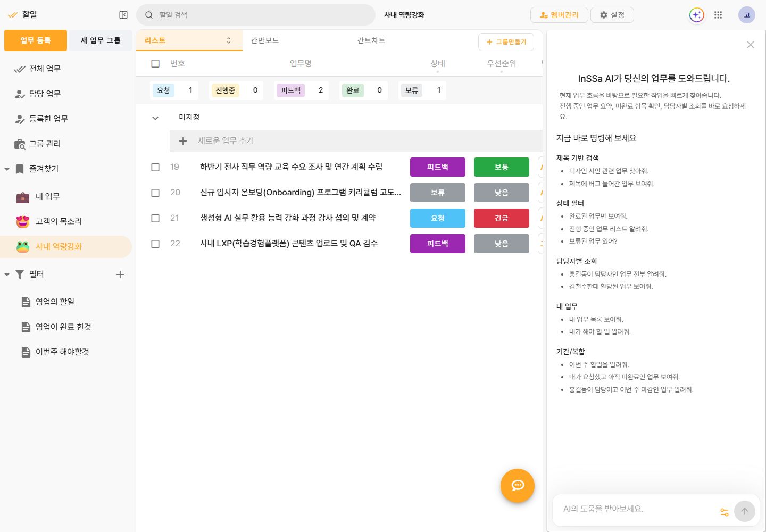Send the AI message with arrow button
Viewport: 766px width, 532px height.
745,511
